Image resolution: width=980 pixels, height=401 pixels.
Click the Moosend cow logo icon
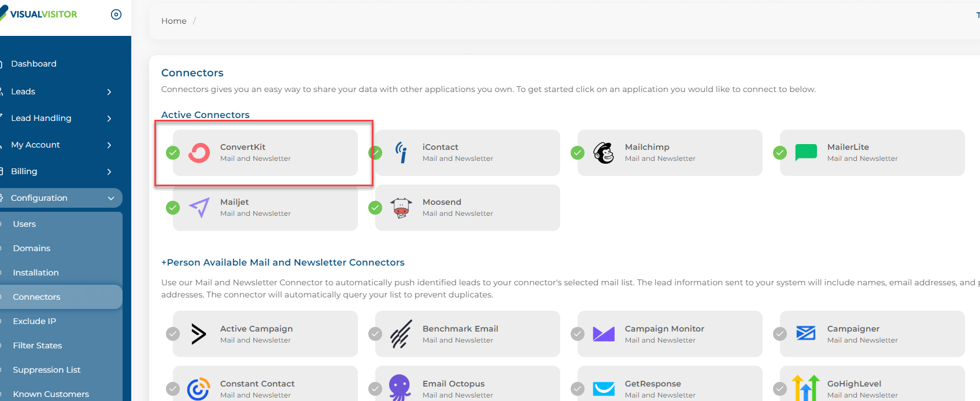[401, 208]
